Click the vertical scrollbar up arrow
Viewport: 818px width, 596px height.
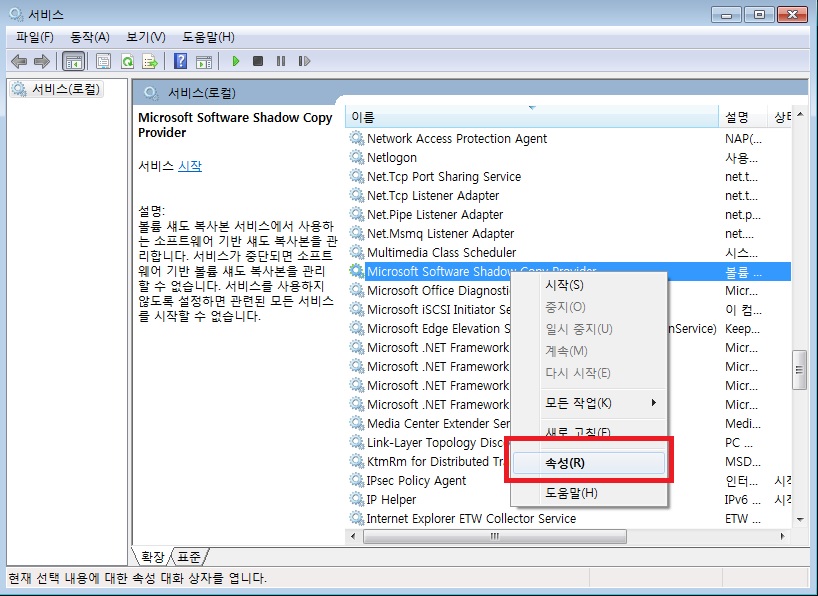[800, 114]
